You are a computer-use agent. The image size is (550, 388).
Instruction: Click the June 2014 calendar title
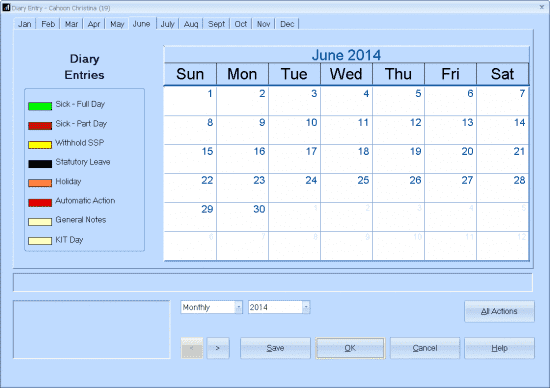[346, 55]
